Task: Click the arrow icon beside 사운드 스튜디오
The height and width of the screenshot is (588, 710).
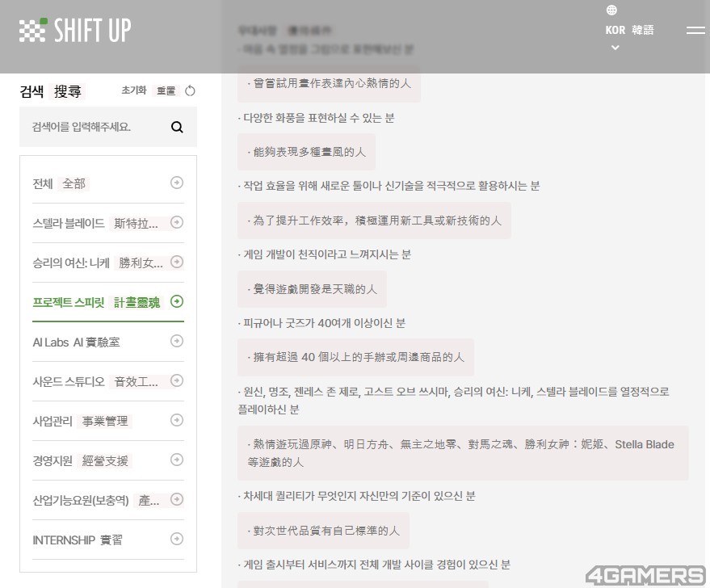Action: [x=177, y=380]
